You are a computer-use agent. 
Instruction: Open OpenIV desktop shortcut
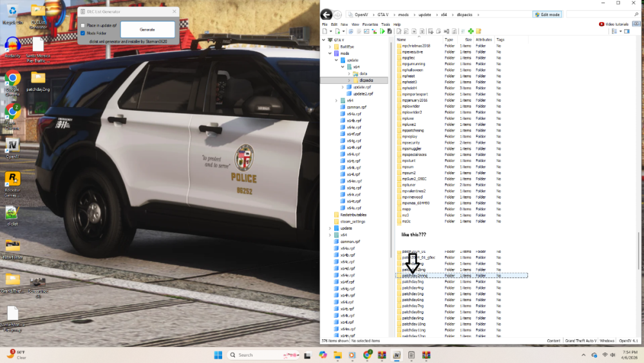12,149
